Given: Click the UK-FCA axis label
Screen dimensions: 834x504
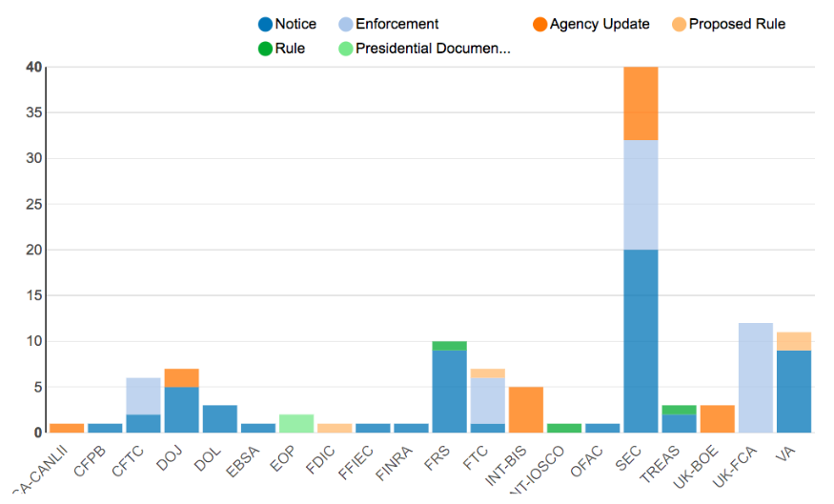Looking at the screenshot, I should click(x=734, y=467).
